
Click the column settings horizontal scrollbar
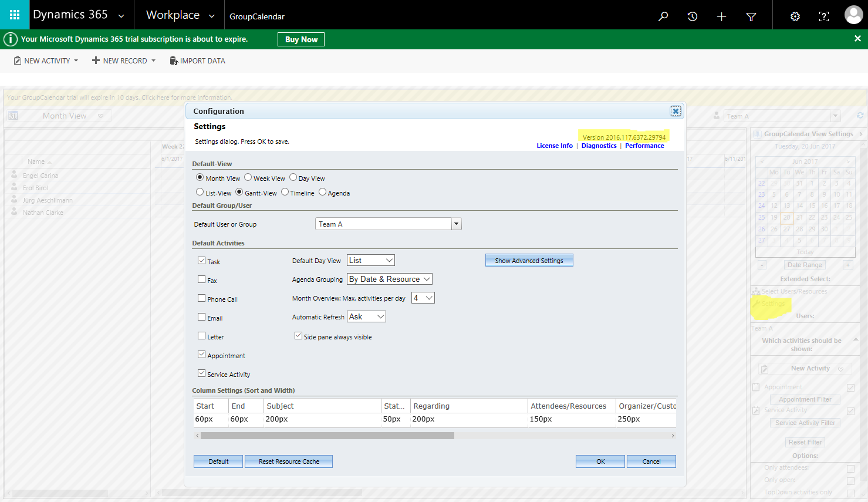pyautogui.click(x=327, y=436)
